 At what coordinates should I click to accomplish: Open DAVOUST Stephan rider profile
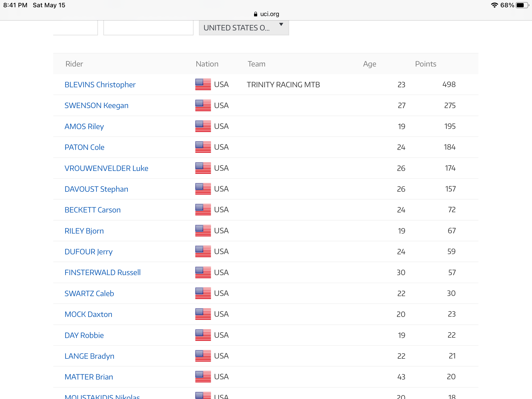pyautogui.click(x=96, y=189)
